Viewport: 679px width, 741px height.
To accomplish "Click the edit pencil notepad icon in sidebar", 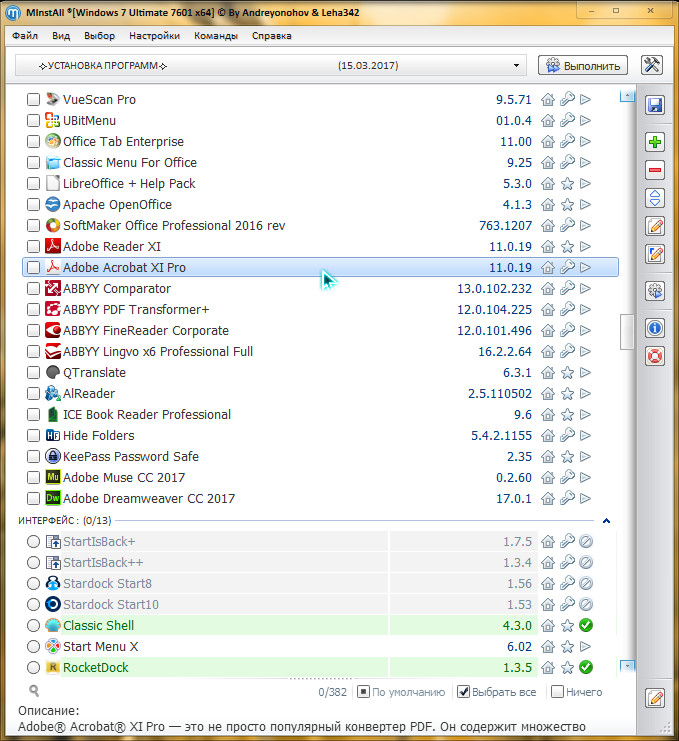I will (655, 226).
